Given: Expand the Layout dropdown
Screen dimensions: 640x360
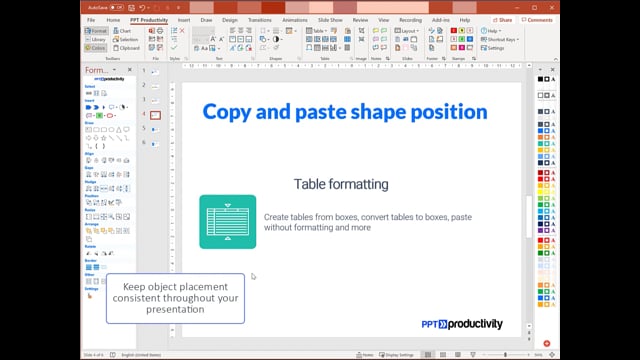Looking at the screenshot, I should pyautogui.click(x=407, y=31).
